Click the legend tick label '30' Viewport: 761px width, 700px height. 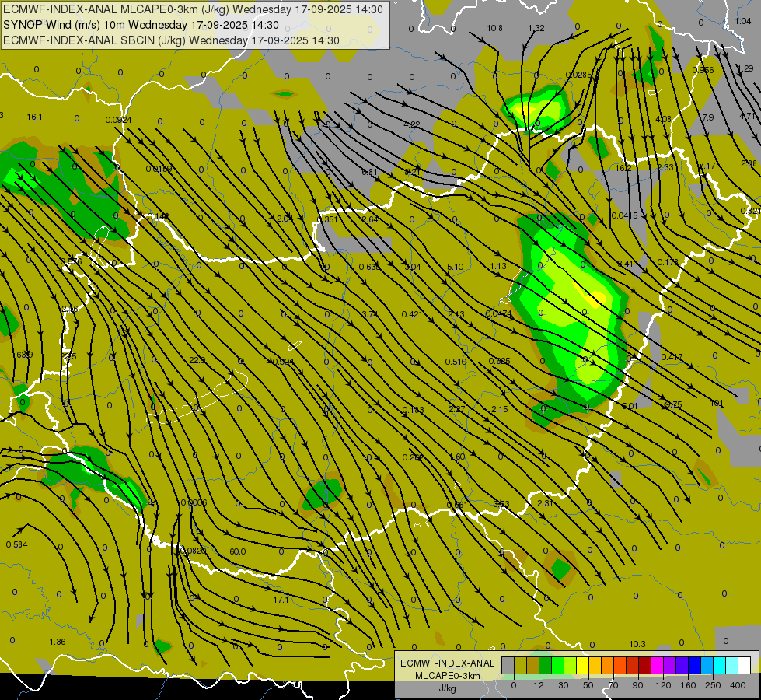pos(564,685)
